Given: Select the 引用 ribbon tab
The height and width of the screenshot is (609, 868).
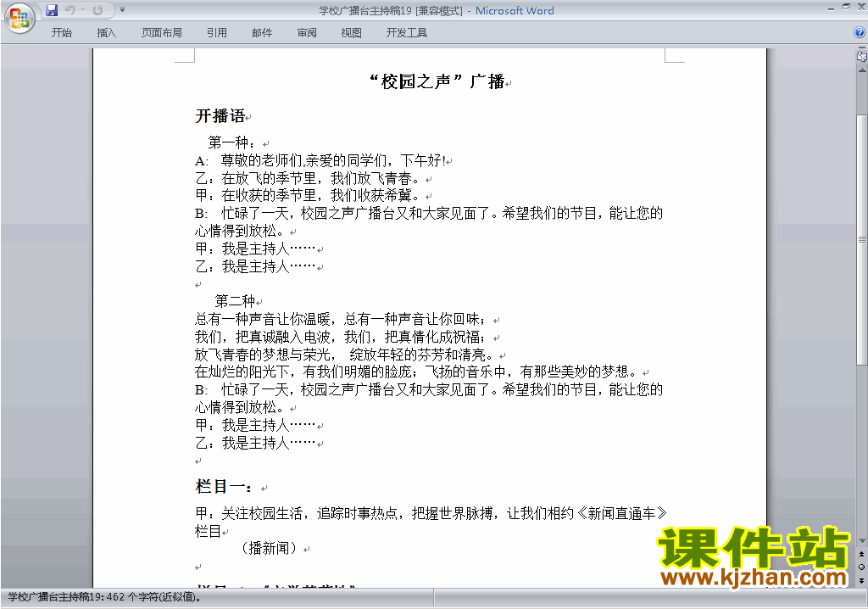Looking at the screenshot, I should [217, 33].
